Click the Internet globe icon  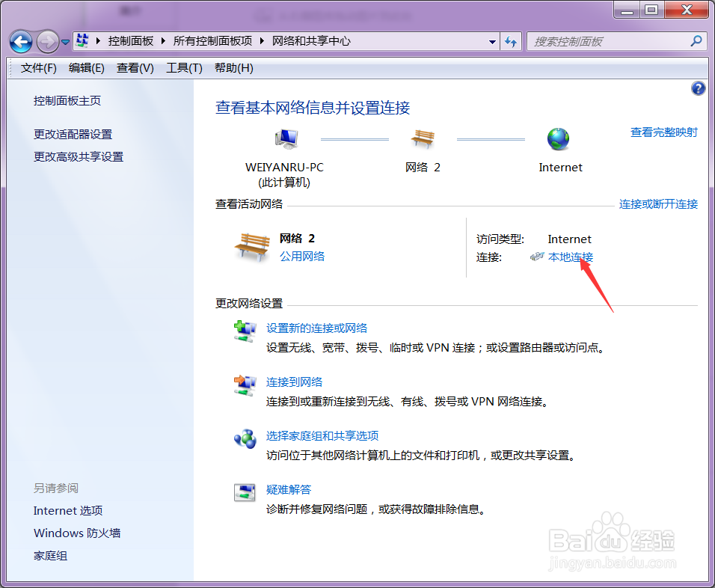click(559, 139)
